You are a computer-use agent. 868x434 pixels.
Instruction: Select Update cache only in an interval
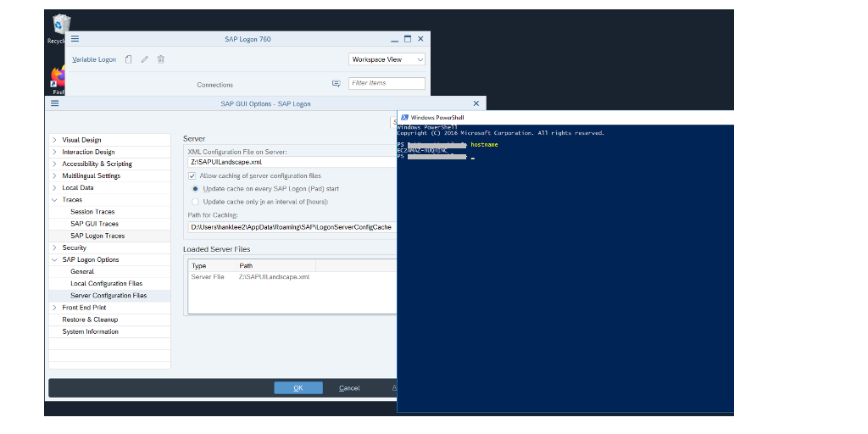(x=195, y=202)
